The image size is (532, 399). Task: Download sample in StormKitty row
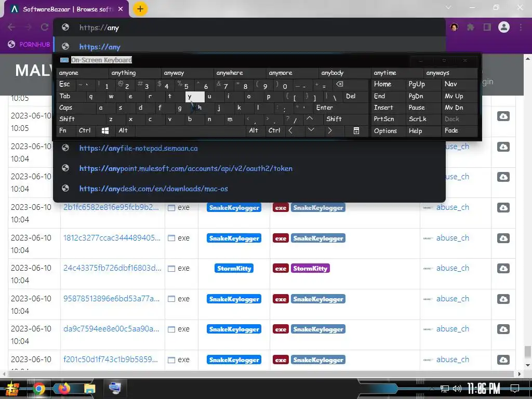pyautogui.click(x=503, y=269)
